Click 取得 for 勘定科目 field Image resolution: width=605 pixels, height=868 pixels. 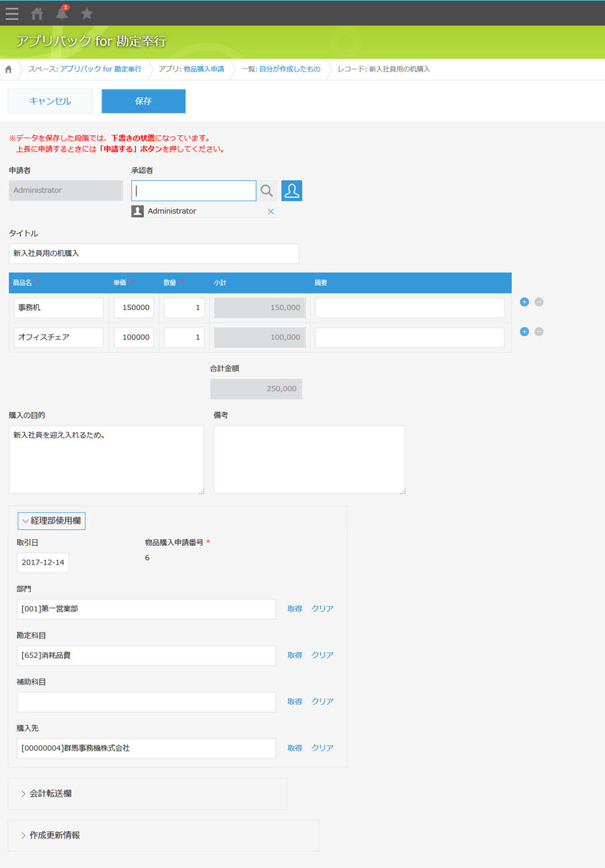click(295, 655)
